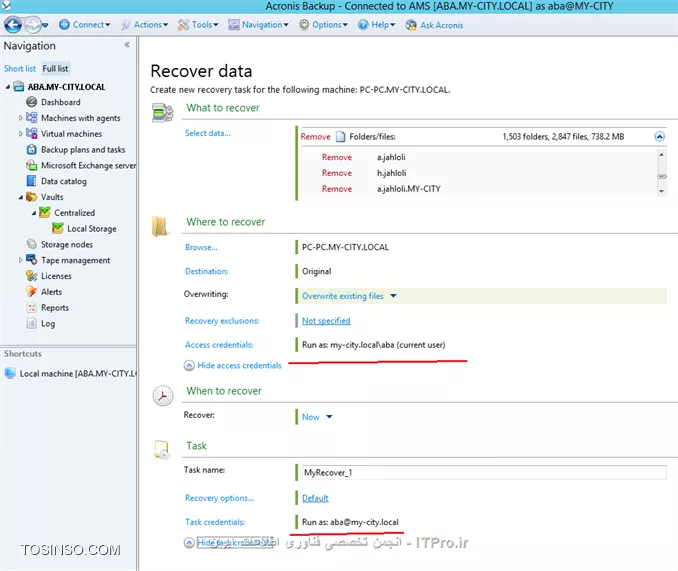Open the Options menu

coord(323,25)
